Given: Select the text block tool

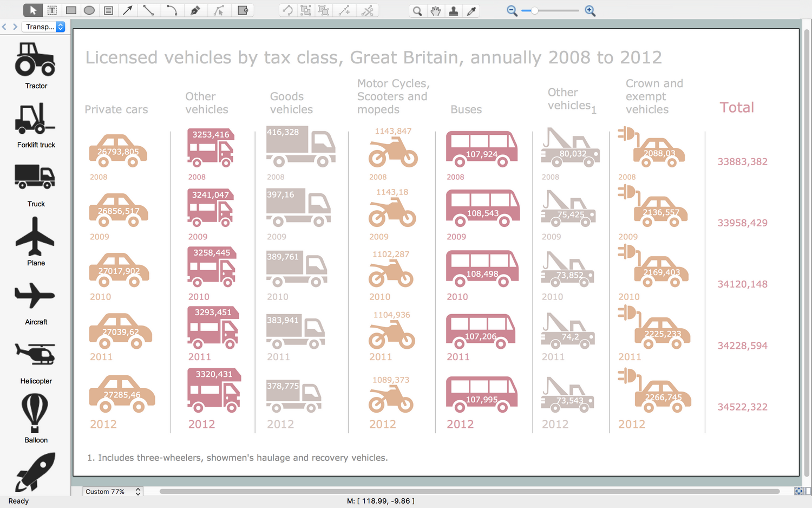Looking at the screenshot, I should pyautogui.click(x=108, y=10).
